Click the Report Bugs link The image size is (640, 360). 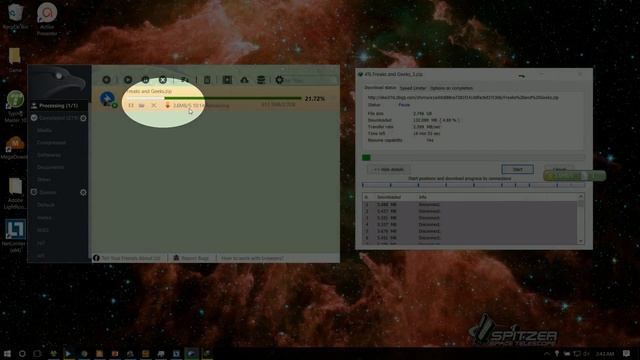[x=191, y=258]
